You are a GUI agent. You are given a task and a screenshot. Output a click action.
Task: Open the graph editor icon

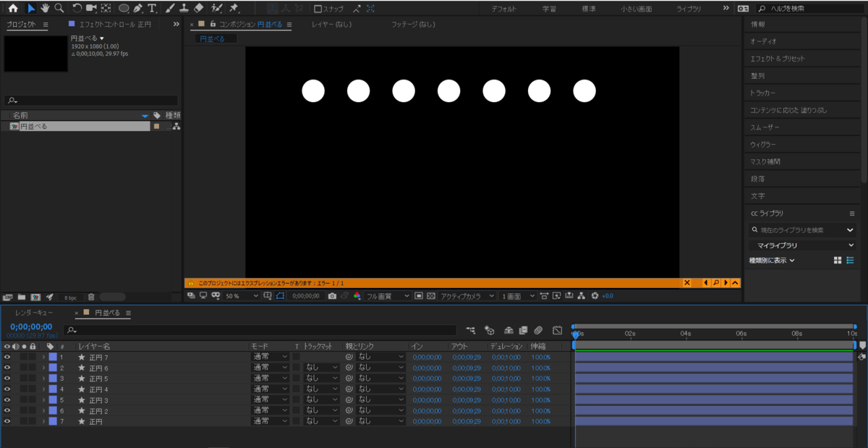coord(557,330)
